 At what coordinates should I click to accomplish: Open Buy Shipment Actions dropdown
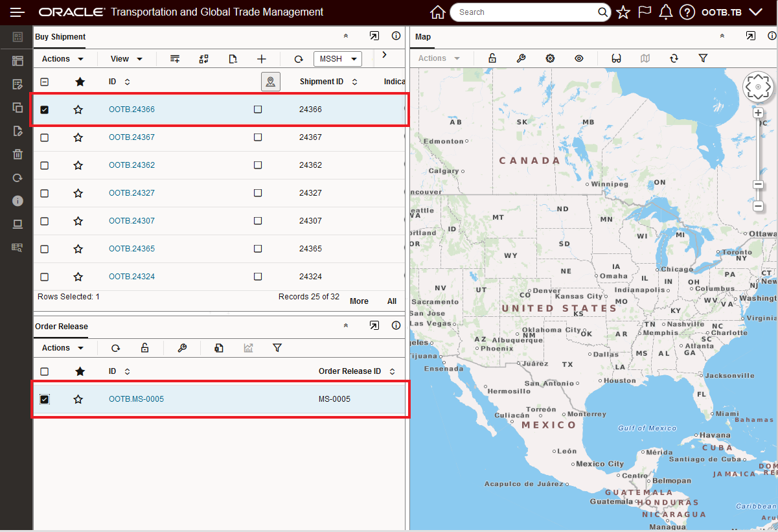click(x=63, y=59)
